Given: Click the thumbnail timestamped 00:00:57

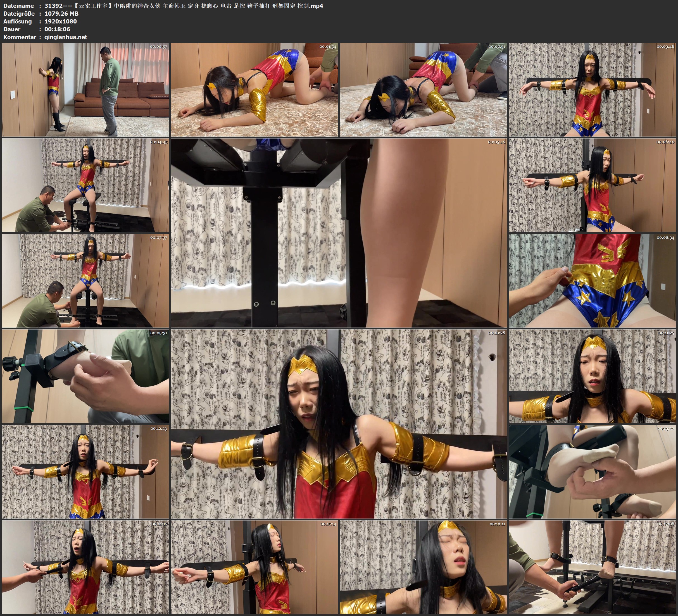Looking at the screenshot, I should (85, 90).
